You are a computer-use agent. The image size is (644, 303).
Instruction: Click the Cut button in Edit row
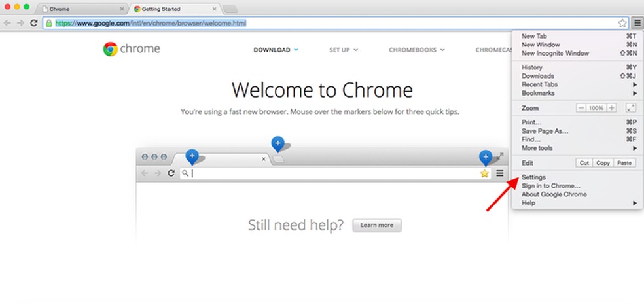(584, 163)
